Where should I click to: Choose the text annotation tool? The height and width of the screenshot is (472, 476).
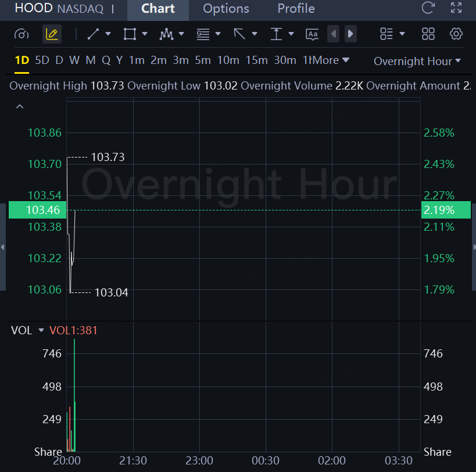click(312, 34)
